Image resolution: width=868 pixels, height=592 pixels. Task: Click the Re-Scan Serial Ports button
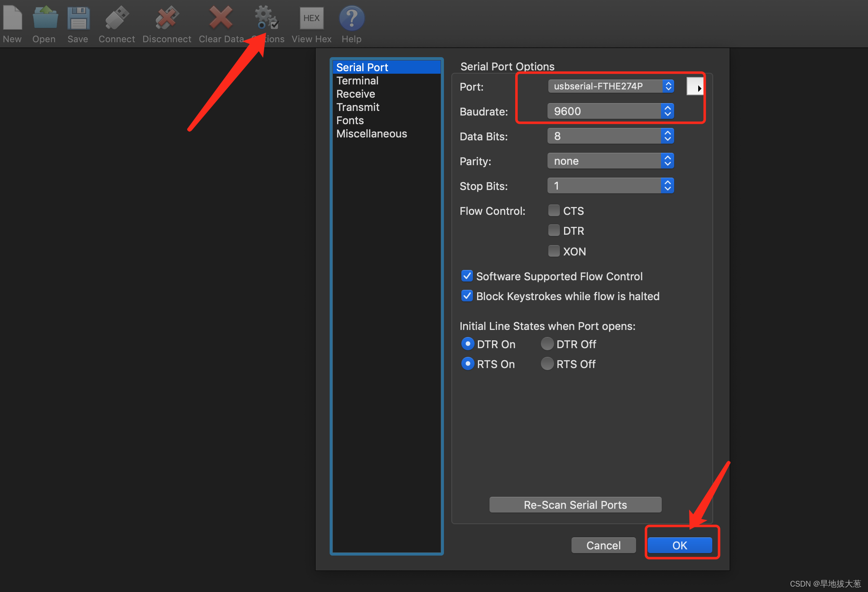pos(575,505)
